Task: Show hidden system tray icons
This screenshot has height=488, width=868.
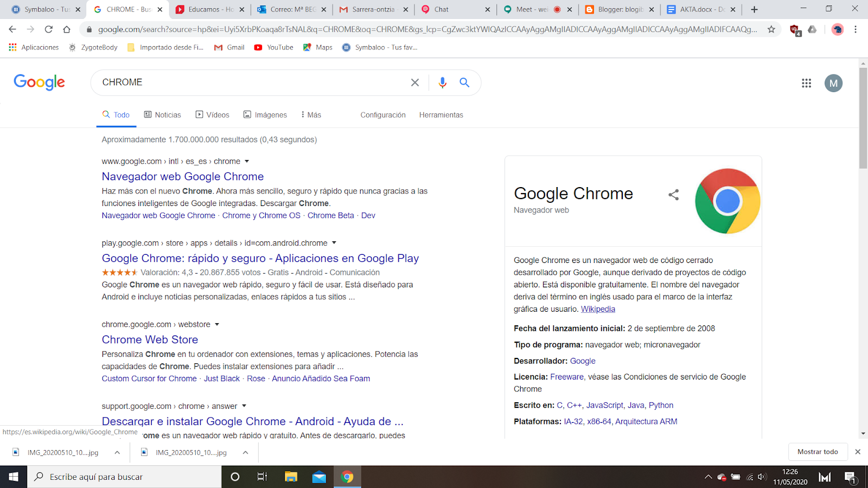Action: [708, 477]
